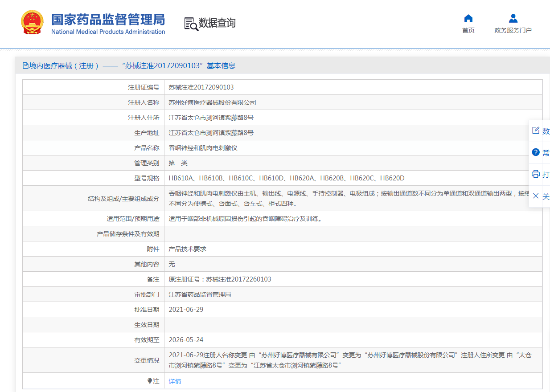This screenshot has height=392, width=550.
Task: Select the 注册证编号 row label
Action: pyautogui.click(x=144, y=87)
